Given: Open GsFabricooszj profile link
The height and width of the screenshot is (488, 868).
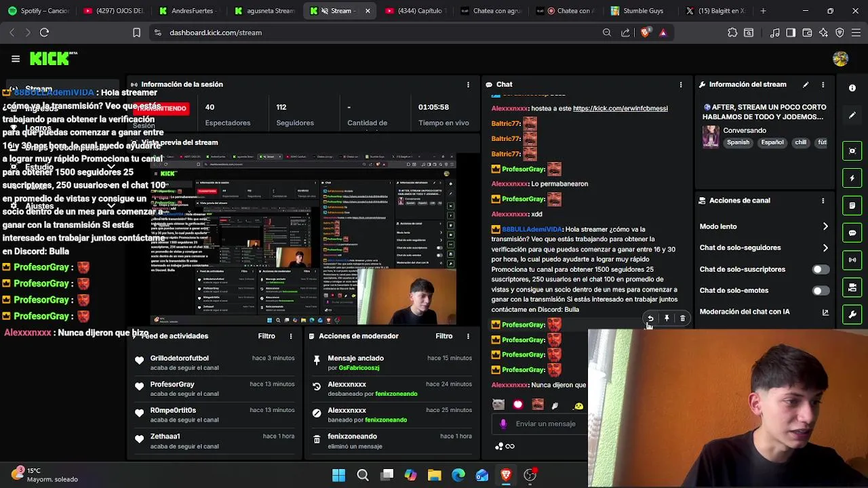Looking at the screenshot, I should coord(359,368).
